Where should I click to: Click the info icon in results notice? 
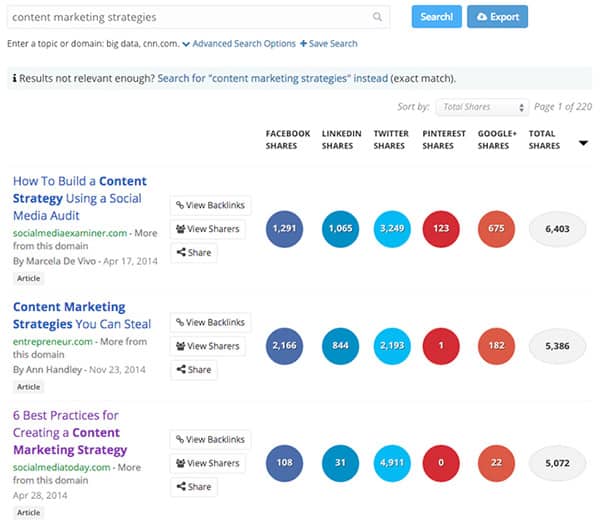click(x=13, y=77)
